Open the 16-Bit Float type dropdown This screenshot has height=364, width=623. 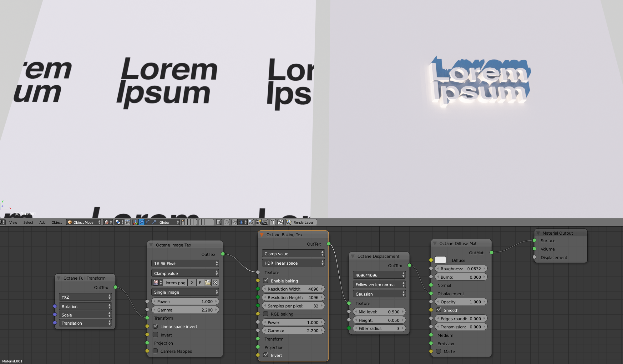pyautogui.click(x=185, y=264)
